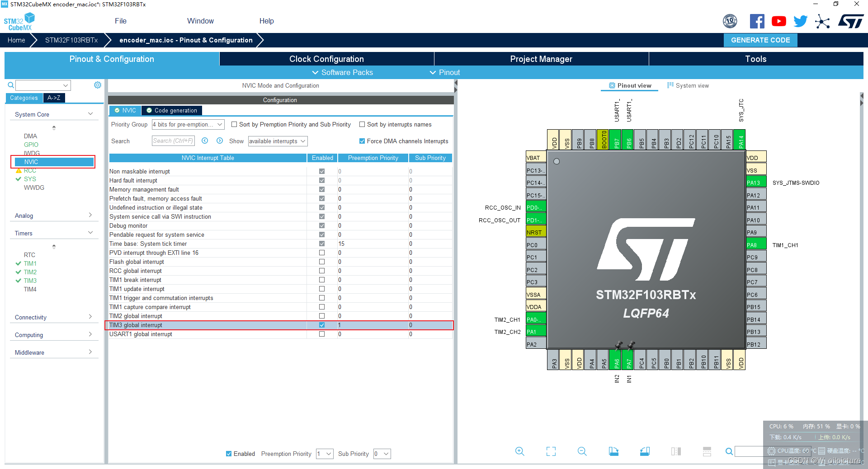
Task: Open the Facebook icon link
Action: [757, 21]
